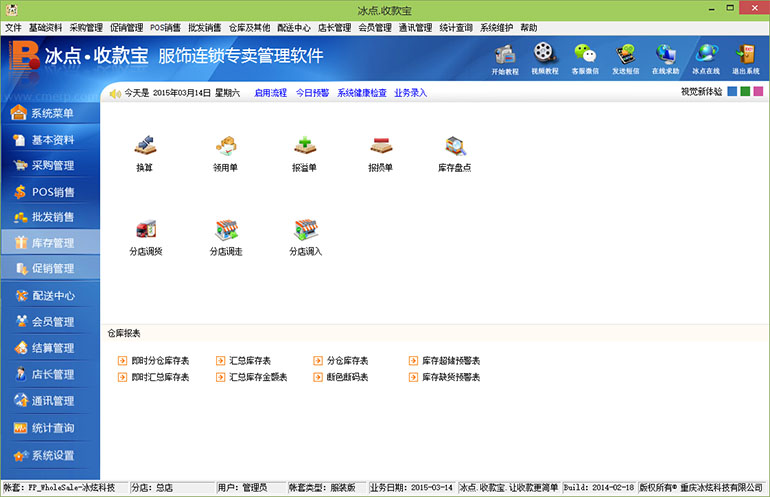Choose the blue theme color swatch
Screen dimensions: 770x497
point(732,91)
